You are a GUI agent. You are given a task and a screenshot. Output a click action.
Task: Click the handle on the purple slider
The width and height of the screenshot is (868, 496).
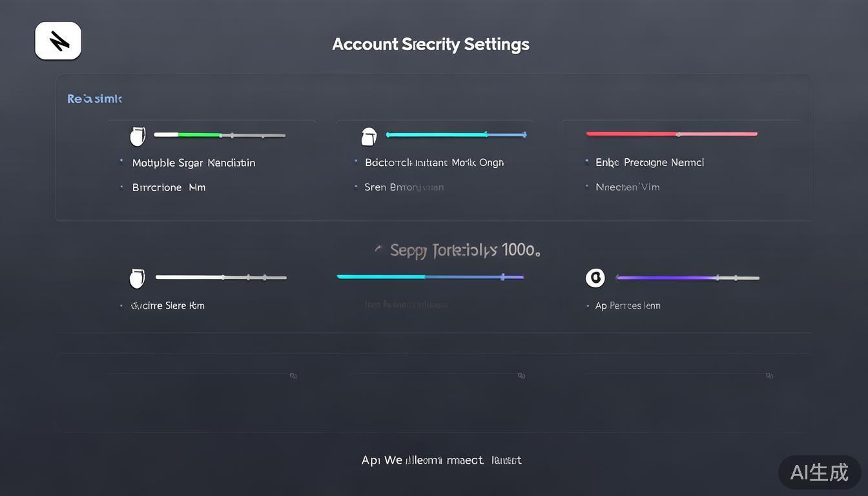(717, 278)
